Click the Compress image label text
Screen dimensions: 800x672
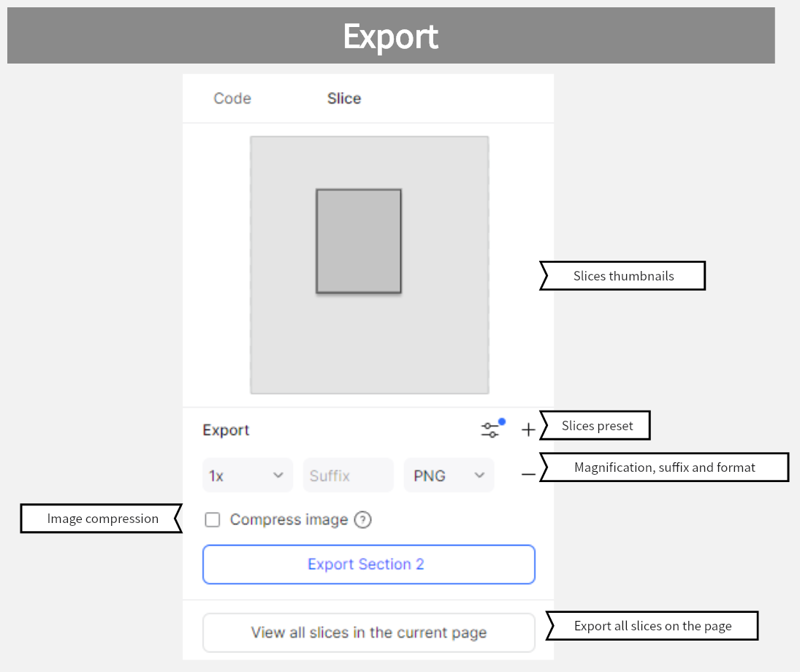coord(289,519)
